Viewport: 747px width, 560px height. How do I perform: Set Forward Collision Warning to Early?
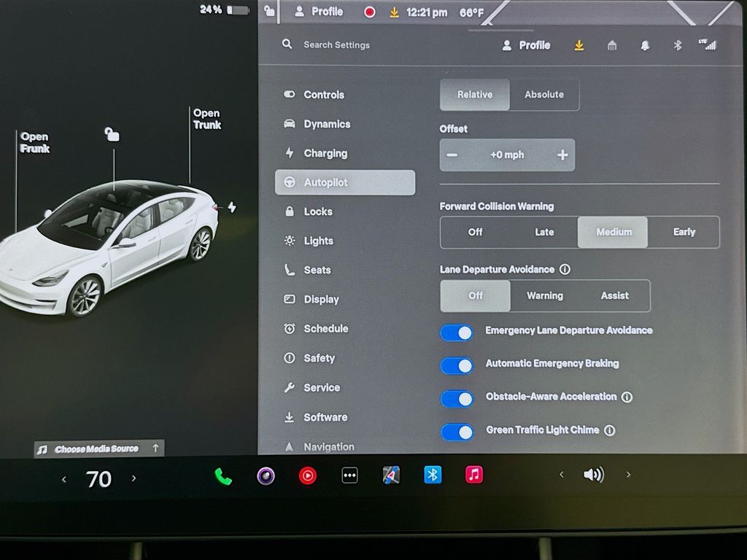[x=684, y=232]
